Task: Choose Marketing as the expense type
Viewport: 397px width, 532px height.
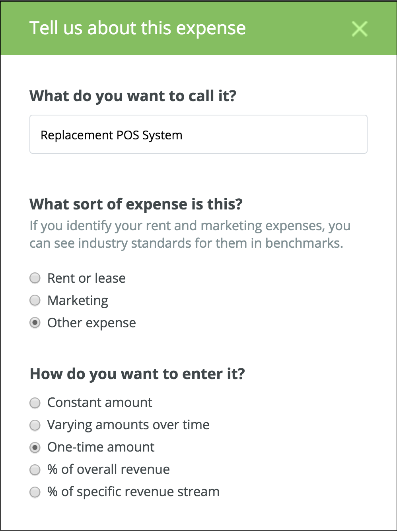Action: click(x=35, y=300)
